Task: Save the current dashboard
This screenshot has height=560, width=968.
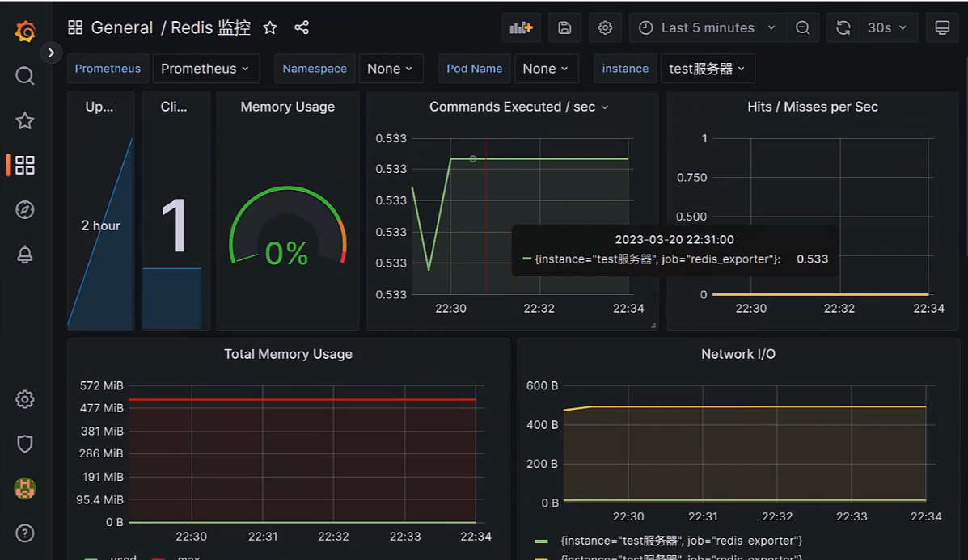Action: (x=564, y=27)
